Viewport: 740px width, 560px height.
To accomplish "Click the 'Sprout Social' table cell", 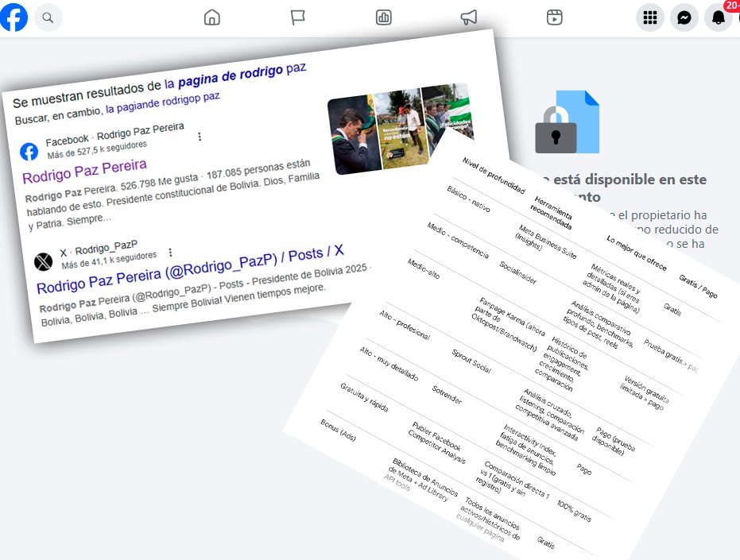I will pyautogui.click(x=471, y=361).
